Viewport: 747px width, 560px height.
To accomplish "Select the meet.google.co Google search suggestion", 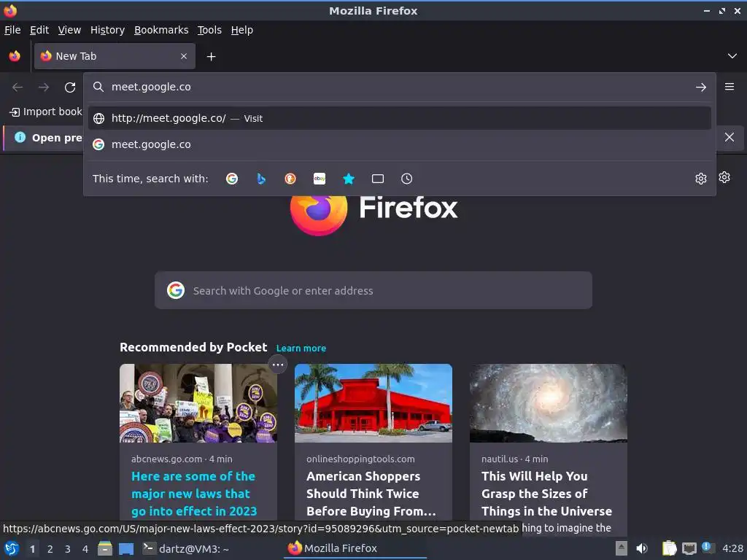I will pos(399,144).
